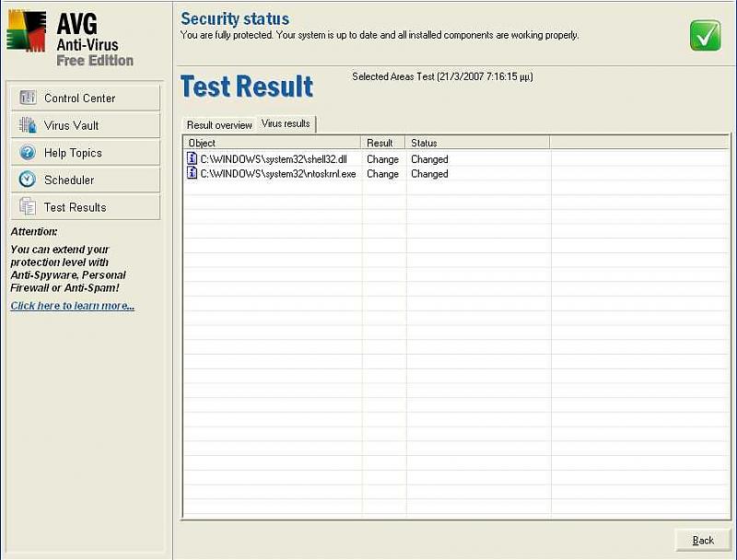Image resolution: width=737 pixels, height=560 pixels.
Task: Follow the 'Click here to learn more...' link
Action: point(73,306)
